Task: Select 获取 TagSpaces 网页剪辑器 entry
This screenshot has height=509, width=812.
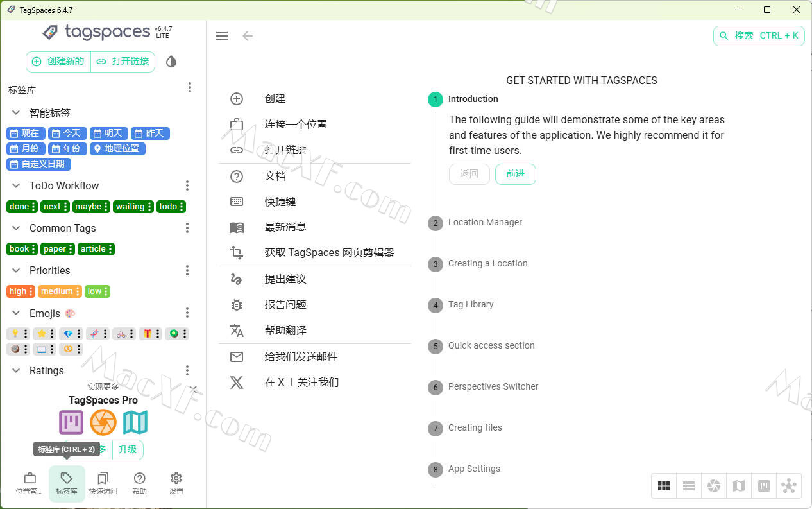Action: (315, 253)
